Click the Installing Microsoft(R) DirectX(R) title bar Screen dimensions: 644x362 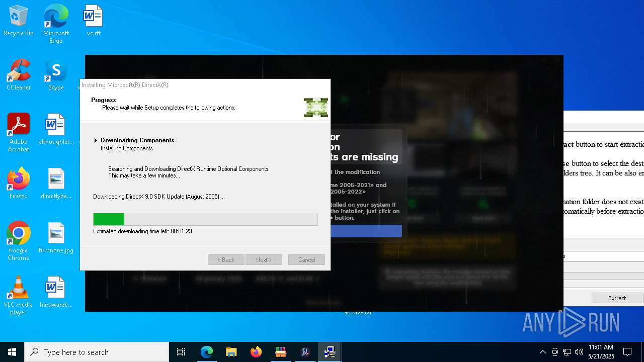205,85
